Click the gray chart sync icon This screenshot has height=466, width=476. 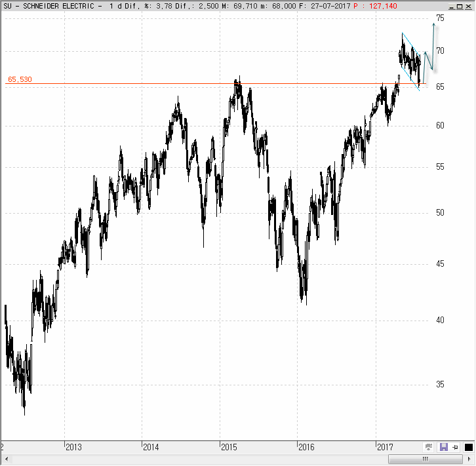(429, 447)
